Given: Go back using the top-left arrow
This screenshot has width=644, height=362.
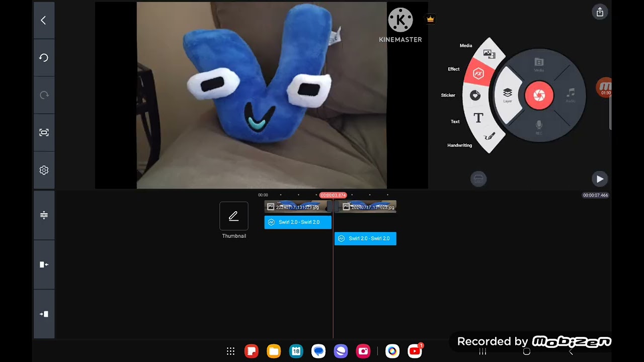Looking at the screenshot, I should [x=43, y=20].
